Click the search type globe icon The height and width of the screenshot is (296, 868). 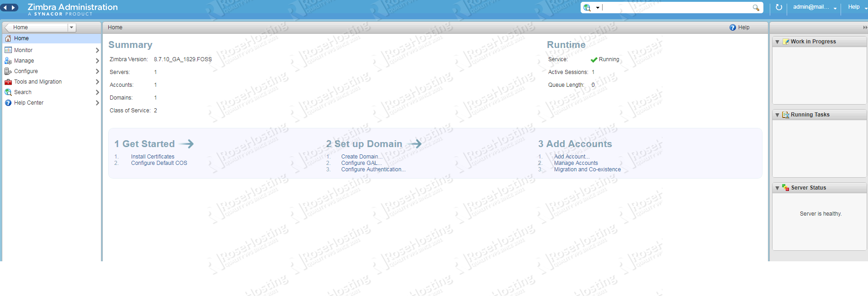click(x=587, y=7)
